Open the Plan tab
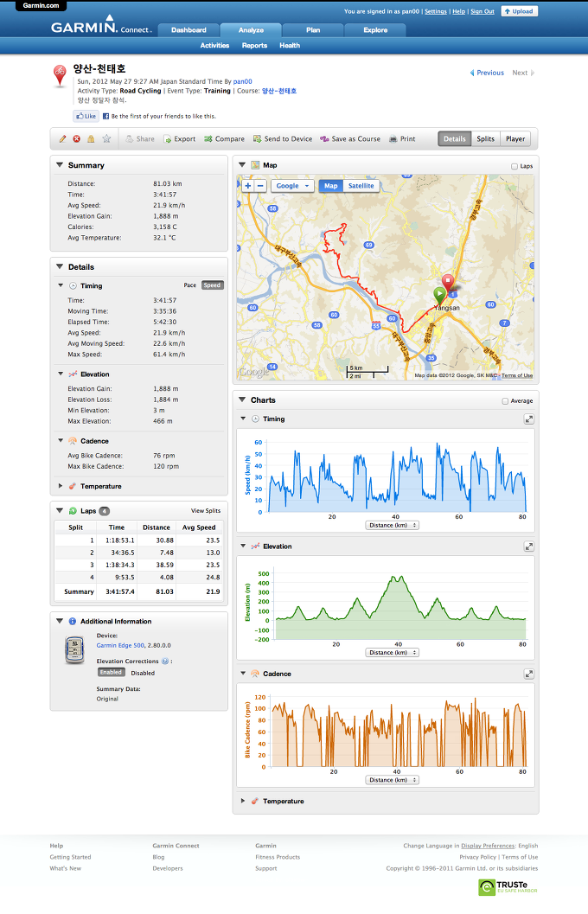Viewport: 588px width, 914px height. point(313,30)
